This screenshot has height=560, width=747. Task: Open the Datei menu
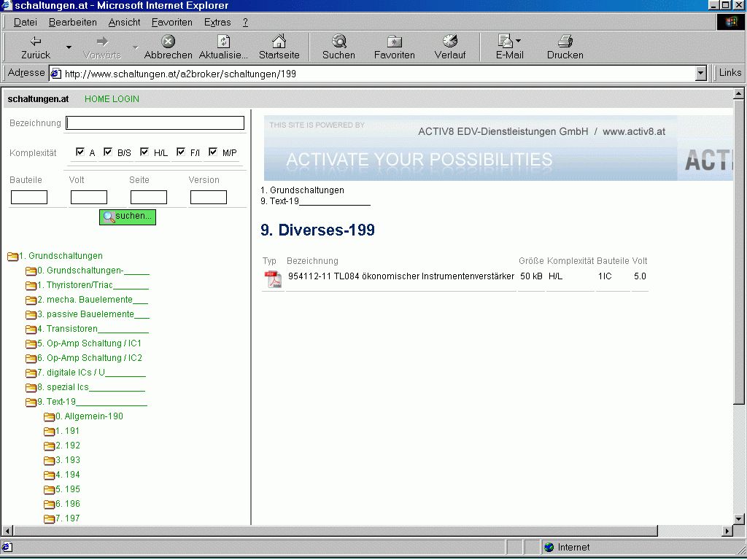click(x=26, y=23)
